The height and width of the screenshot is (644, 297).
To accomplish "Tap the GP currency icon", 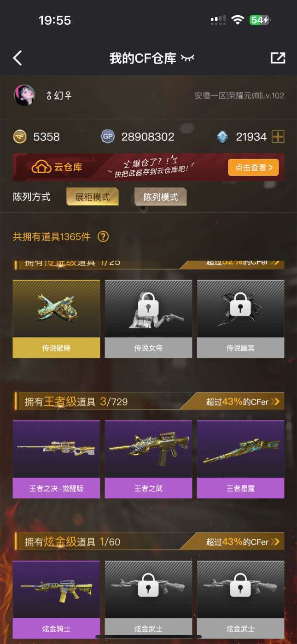I will tap(108, 136).
